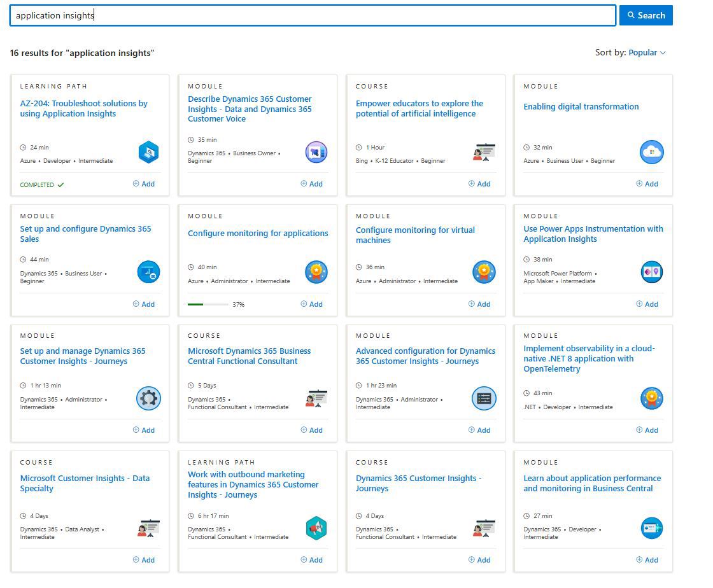This screenshot has width=713, height=588.
Task: Open Describe Dynamics 365 Customer Insights module link
Action: pyautogui.click(x=250, y=109)
